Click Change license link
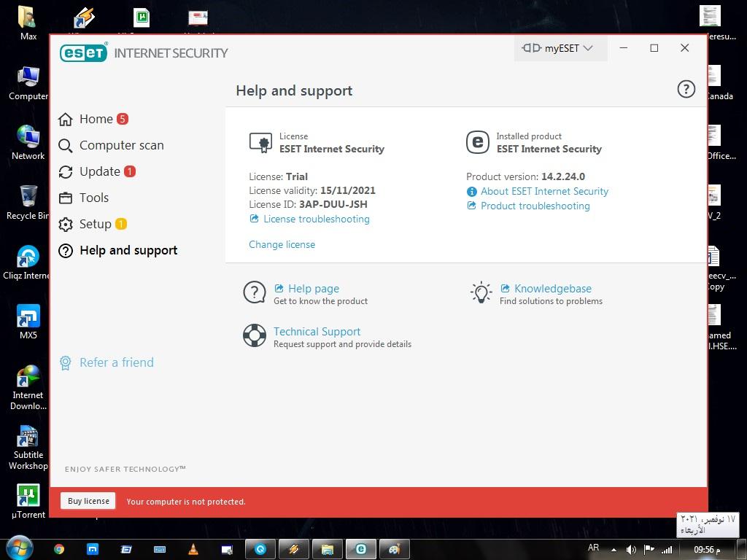This screenshot has width=747, height=560. [282, 245]
